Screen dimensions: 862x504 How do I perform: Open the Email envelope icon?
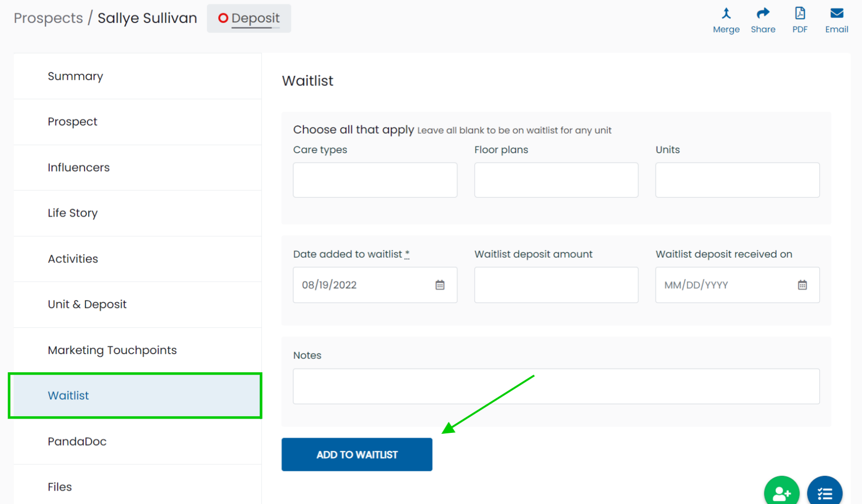click(x=837, y=13)
